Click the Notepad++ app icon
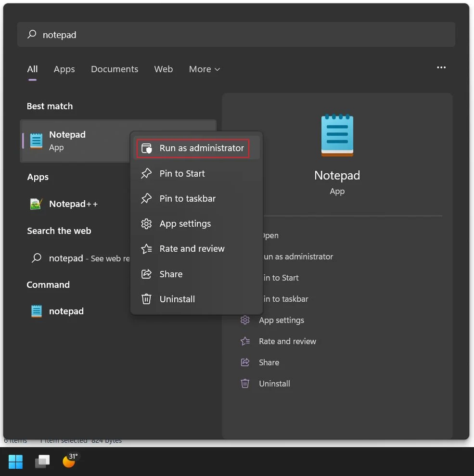 36,204
